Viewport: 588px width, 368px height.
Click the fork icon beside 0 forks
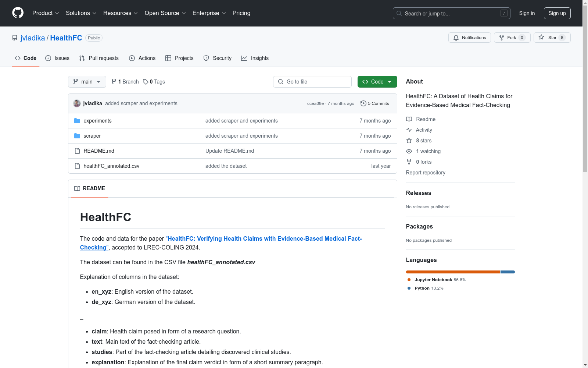409,162
